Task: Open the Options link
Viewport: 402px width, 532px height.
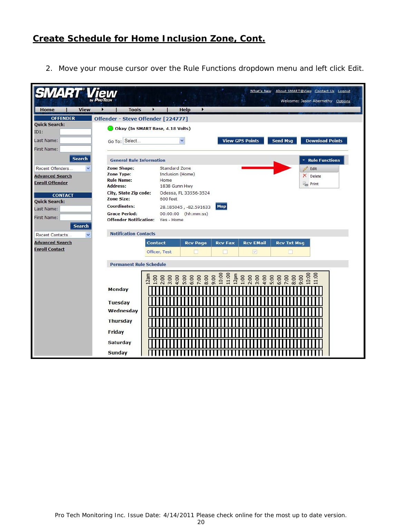Action: coord(343,101)
